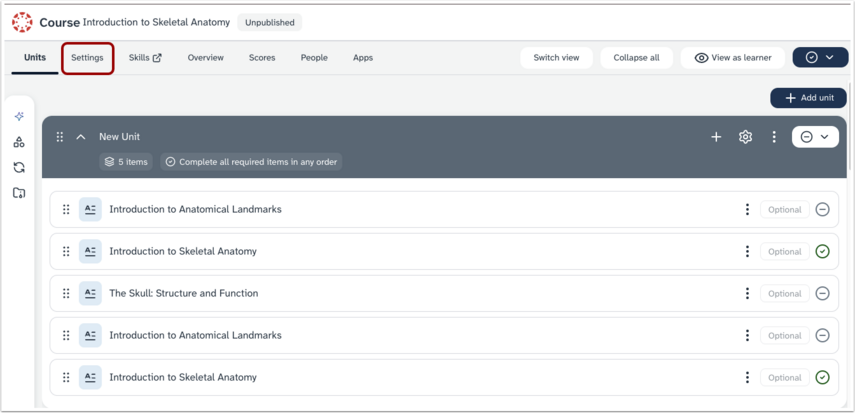The width and height of the screenshot is (855, 413).
Task: Click the sync arrows icon in sidebar
Action: point(19,167)
